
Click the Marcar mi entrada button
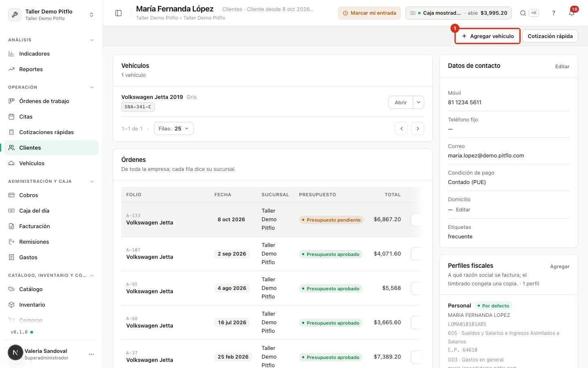click(x=369, y=13)
